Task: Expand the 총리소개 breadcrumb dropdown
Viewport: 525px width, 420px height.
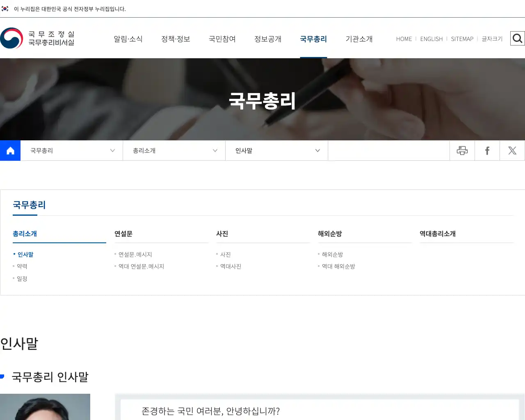Action: pyautogui.click(x=174, y=151)
